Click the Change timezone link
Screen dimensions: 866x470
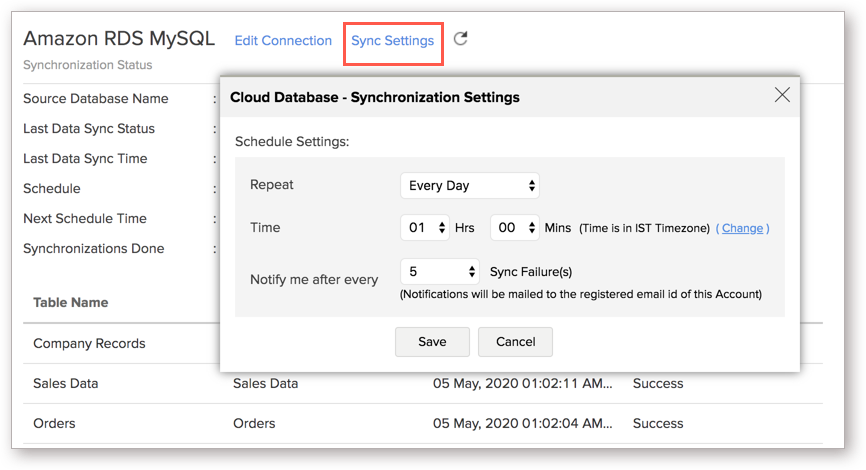point(742,228)
